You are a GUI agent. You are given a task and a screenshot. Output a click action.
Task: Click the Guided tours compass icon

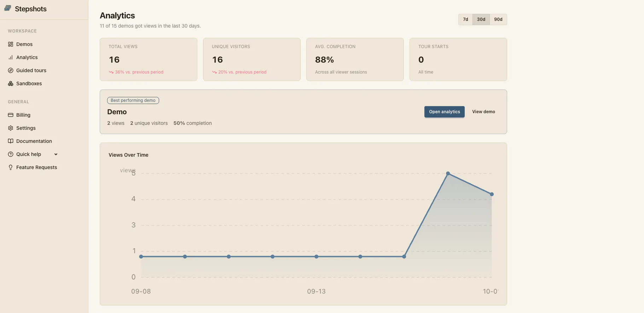coord(11,70)
